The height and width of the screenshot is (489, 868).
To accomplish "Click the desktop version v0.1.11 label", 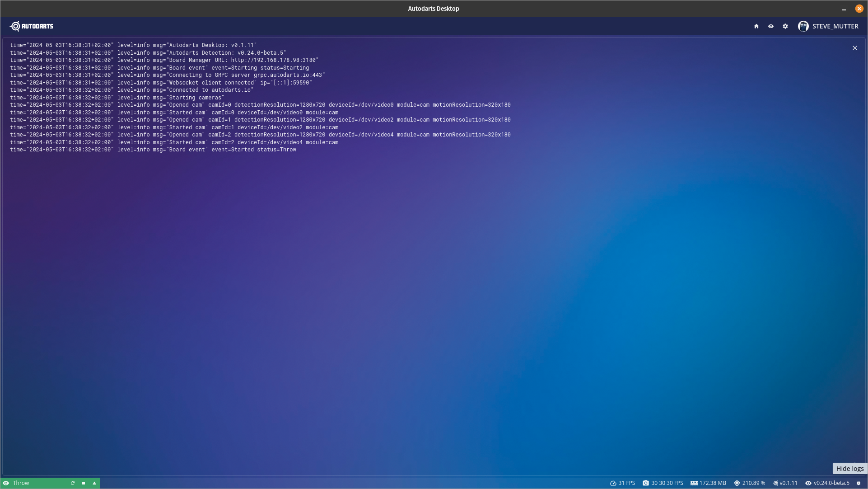I will pos(788,483).
